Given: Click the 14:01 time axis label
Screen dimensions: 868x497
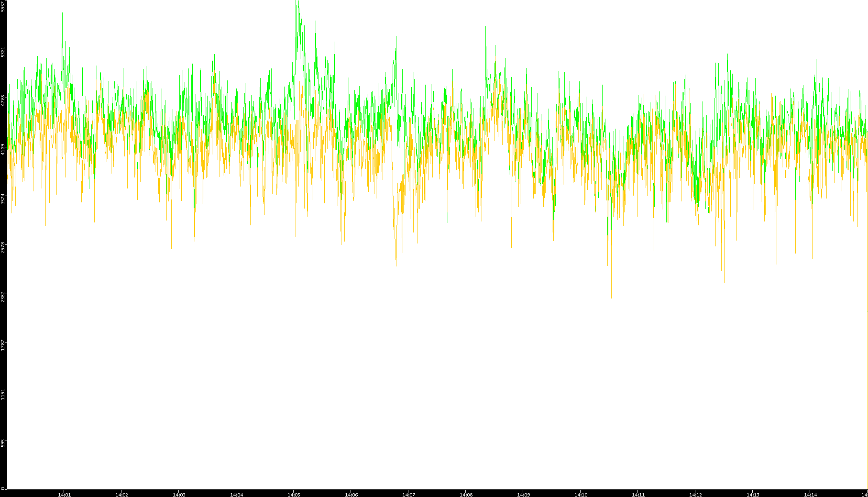Looking at the screenshot, I should tap(64, 495).
